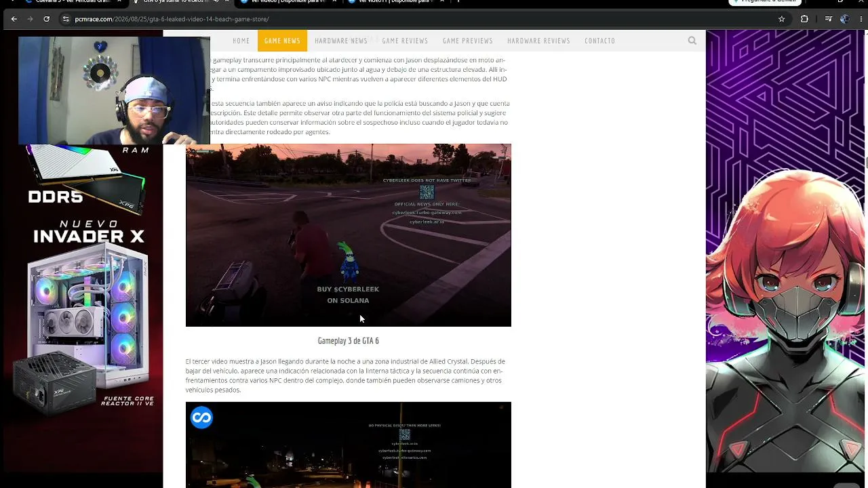This screenshot has height=488, width=868.
Task: Click the browser forward arrow
Action: point(30,19)
